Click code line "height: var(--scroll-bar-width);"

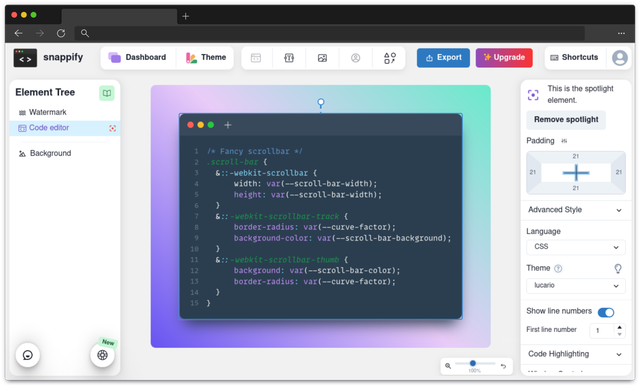point(308,195)
